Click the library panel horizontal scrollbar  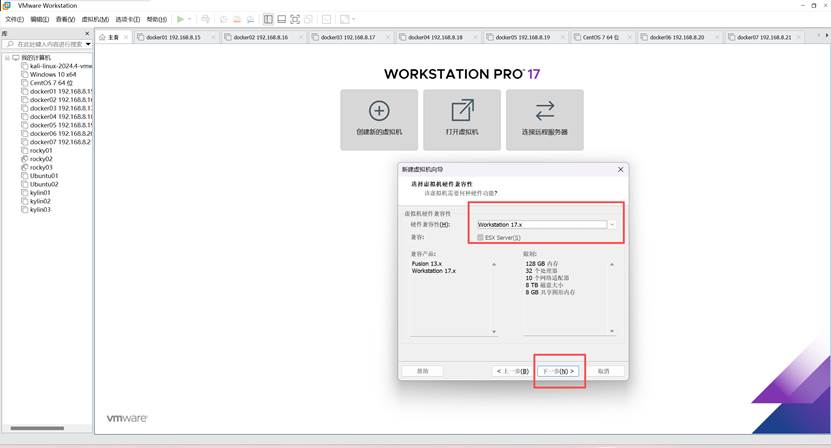pos(37,428)
